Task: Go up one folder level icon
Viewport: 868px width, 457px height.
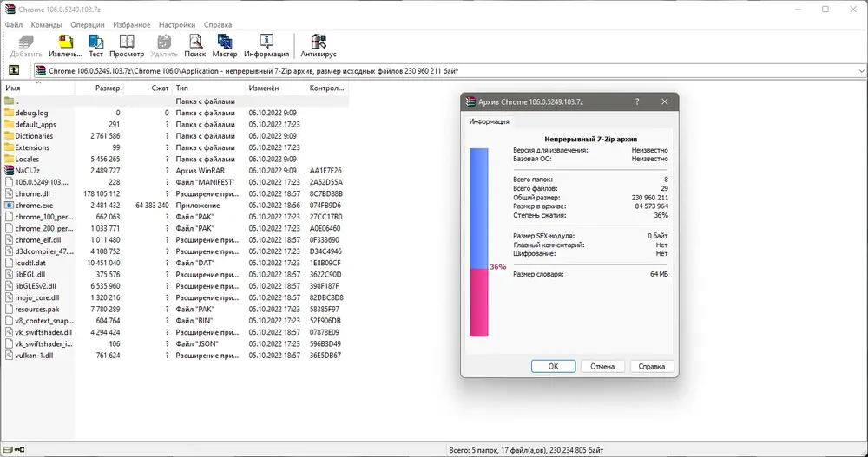Action: pyautogui.click(x=14, y=70)
